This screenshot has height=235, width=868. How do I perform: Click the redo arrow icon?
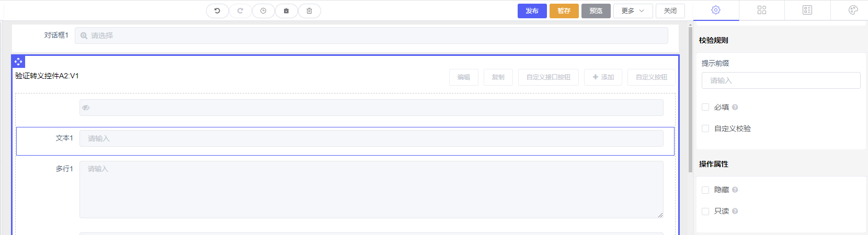click(x=240, y=11)
